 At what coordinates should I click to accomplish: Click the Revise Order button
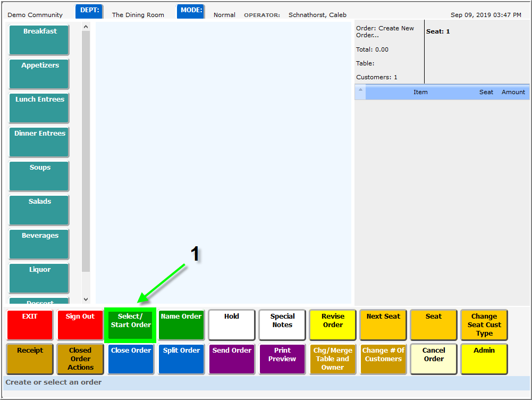[333, 324]
